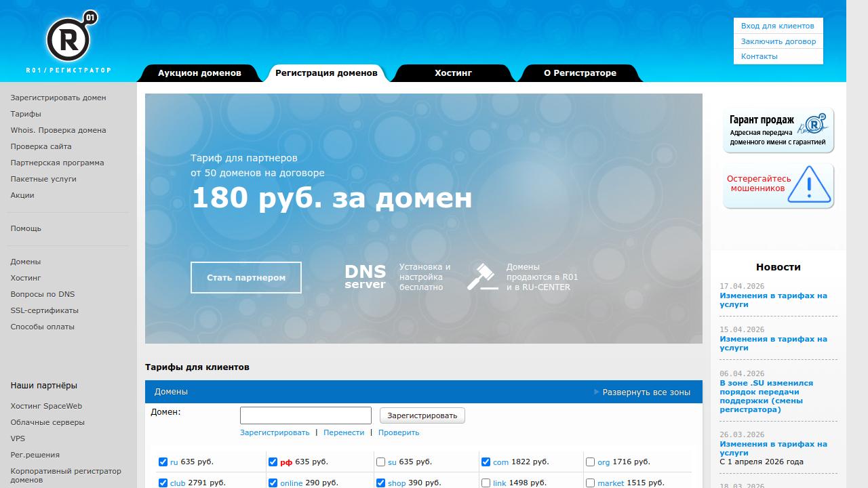This screenshot has width=868, height=488.
Task: Check the market domain checkbox
Action: tap(590, 483)
